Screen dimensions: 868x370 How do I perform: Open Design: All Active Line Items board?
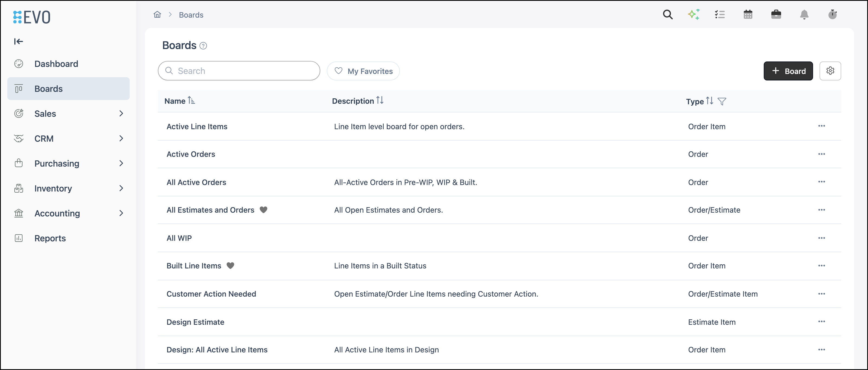pyautogui.click(x=217, y=350)
